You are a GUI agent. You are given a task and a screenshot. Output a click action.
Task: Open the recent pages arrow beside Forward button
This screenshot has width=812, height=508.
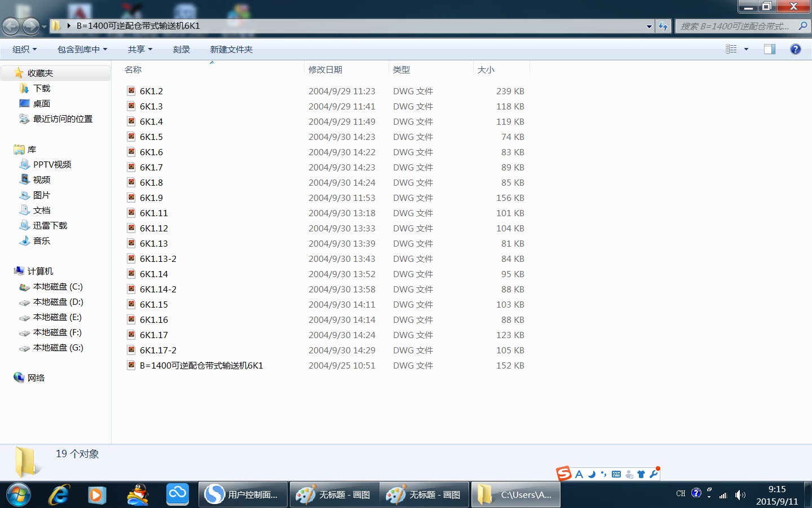tap(44, 26)
